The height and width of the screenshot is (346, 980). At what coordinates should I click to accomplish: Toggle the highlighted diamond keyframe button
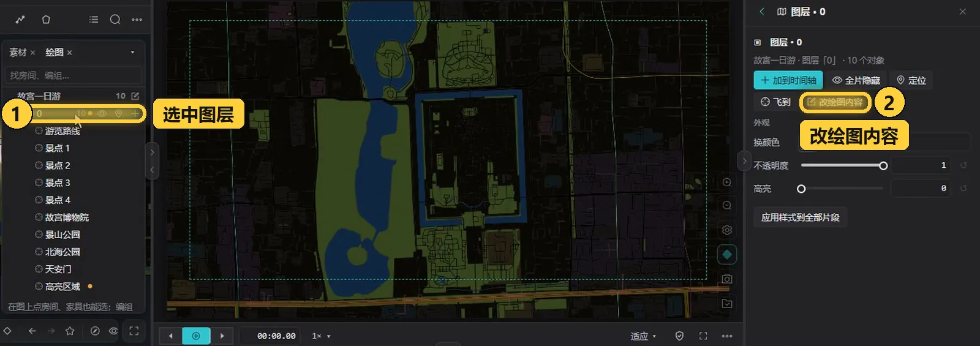[727, 254]
